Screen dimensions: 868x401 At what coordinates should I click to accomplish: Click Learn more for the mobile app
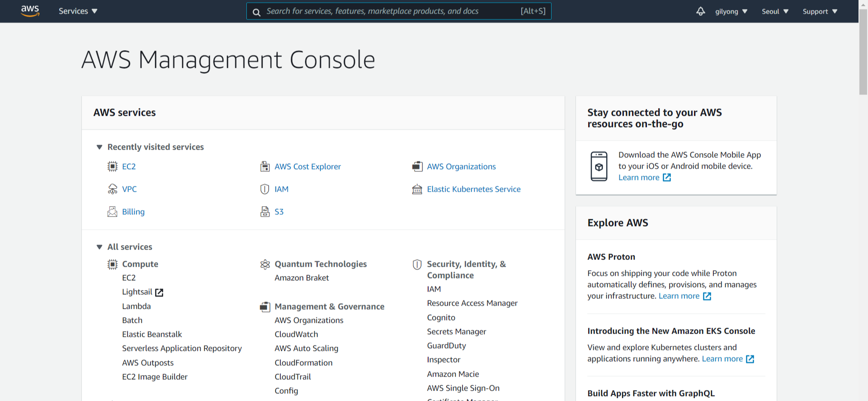639,178
